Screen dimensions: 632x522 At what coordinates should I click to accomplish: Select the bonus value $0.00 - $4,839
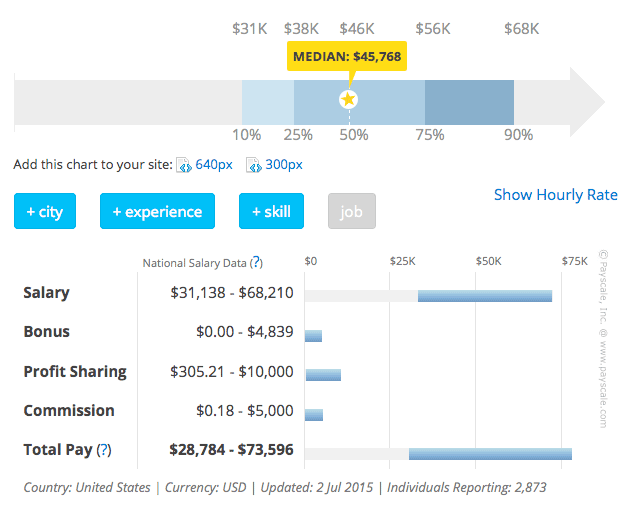point(245,332)
